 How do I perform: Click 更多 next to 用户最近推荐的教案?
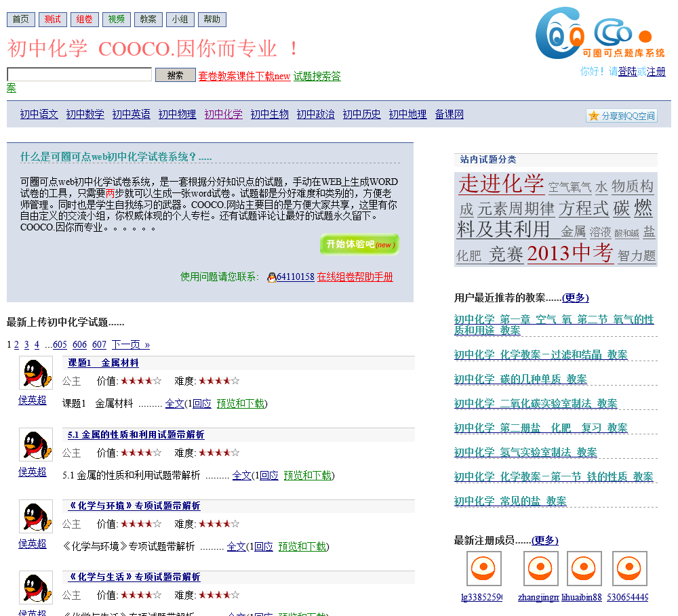pos(575,297)
